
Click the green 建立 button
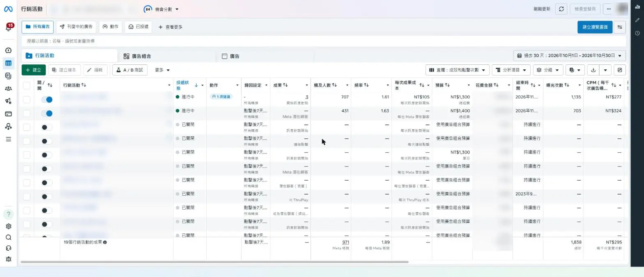pos(34,70)
